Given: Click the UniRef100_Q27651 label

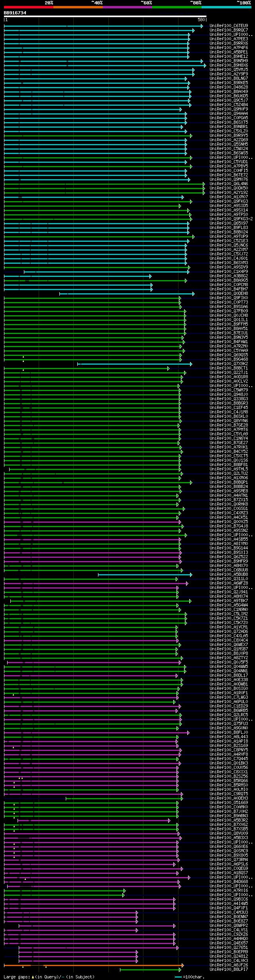Looking at the screenshot, I should click(229, 947).
